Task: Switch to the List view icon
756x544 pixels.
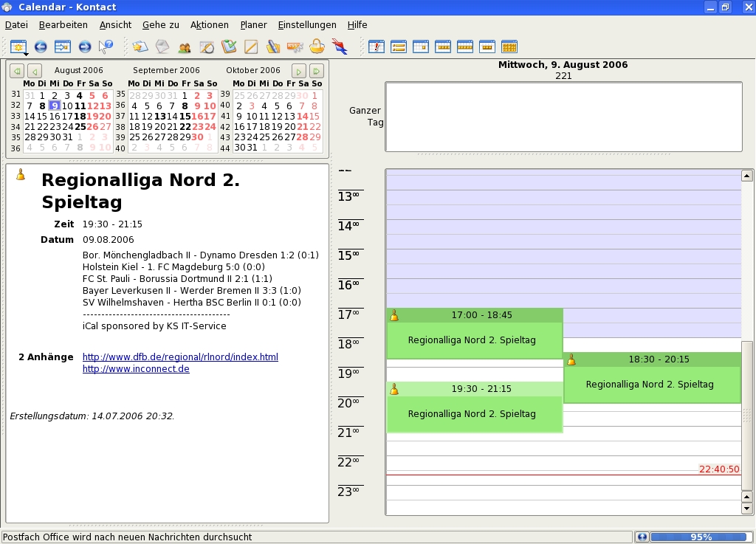Action: 398,47
